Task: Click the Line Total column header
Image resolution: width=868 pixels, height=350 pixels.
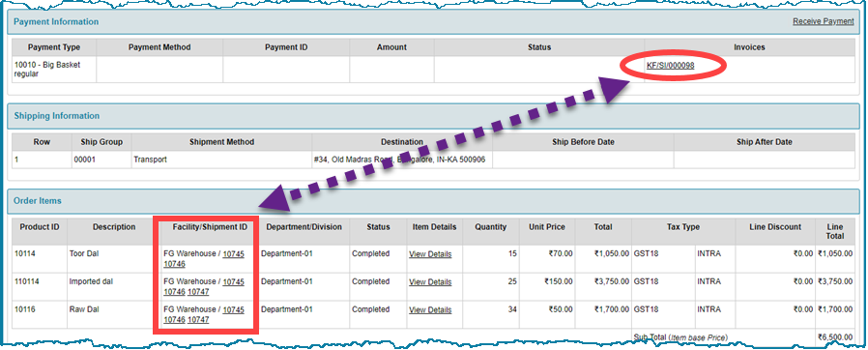Action: point(835,231)
